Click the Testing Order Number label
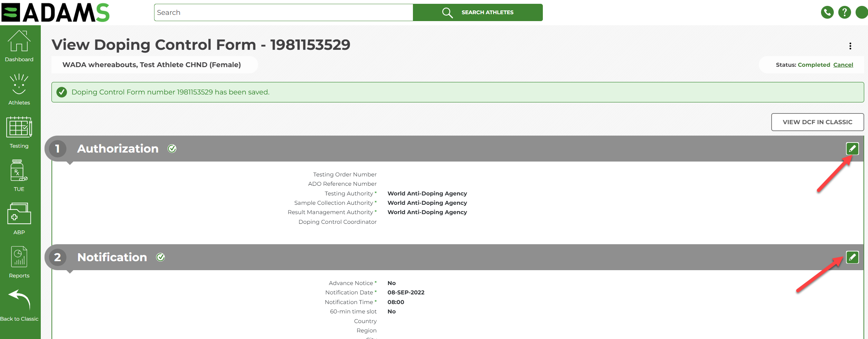Screen dimensions: 868x339 click(x=345, y=174)
